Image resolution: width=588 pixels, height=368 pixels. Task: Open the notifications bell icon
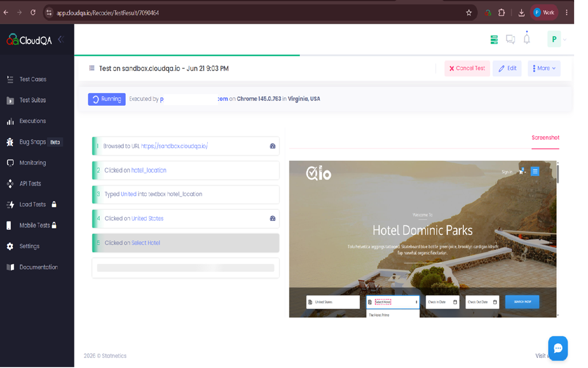point(527,39)
